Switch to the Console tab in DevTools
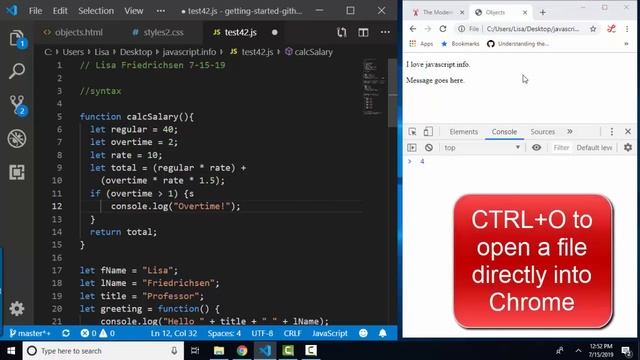The image size is (640, 360). (x=504, y=132)
